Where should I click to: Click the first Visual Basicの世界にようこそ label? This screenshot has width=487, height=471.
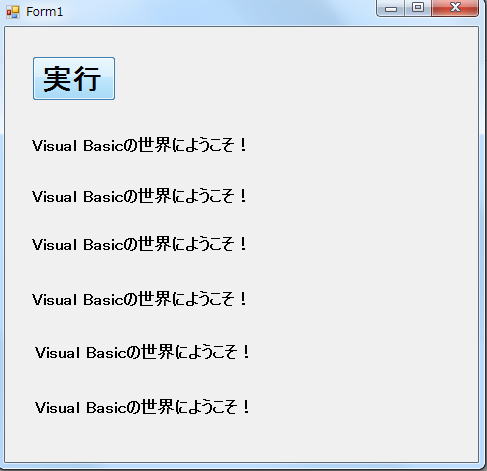139,145
